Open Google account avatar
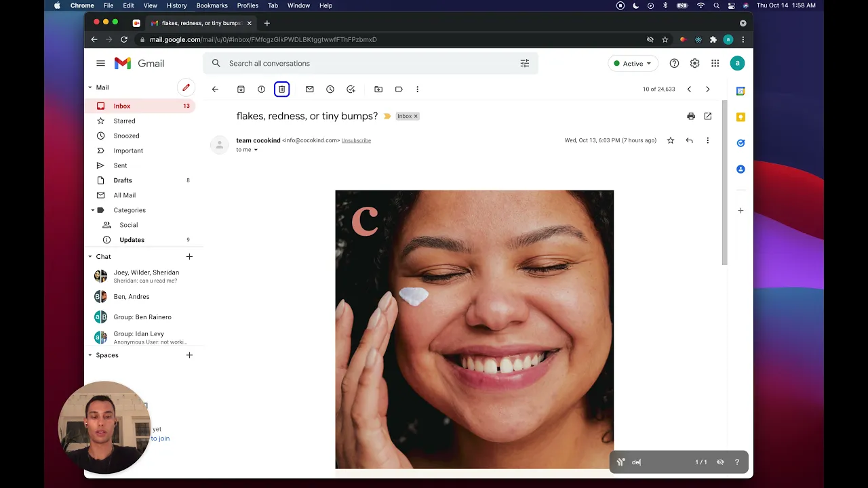The width and height of the screenshot is (868, 488). pyautogui.click(x=737, y=63)
